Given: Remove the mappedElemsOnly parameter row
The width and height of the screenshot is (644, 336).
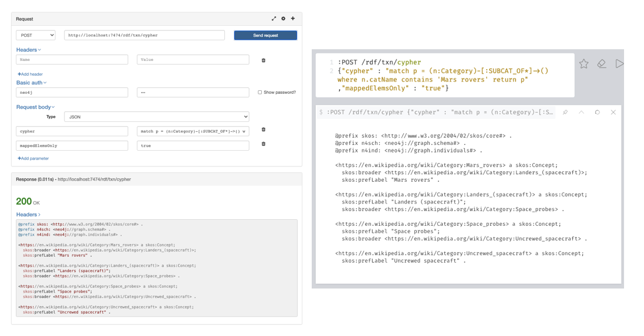Looking at the screenshot, I should point(263,144).
